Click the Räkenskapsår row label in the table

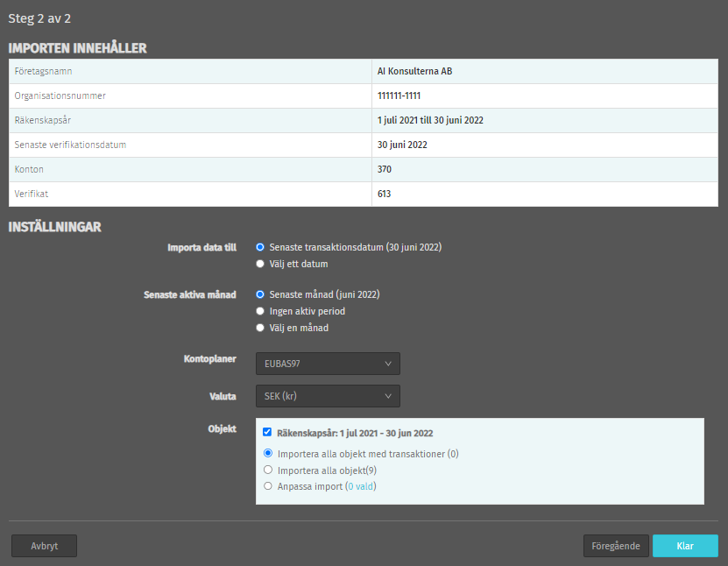click(43, 120)
